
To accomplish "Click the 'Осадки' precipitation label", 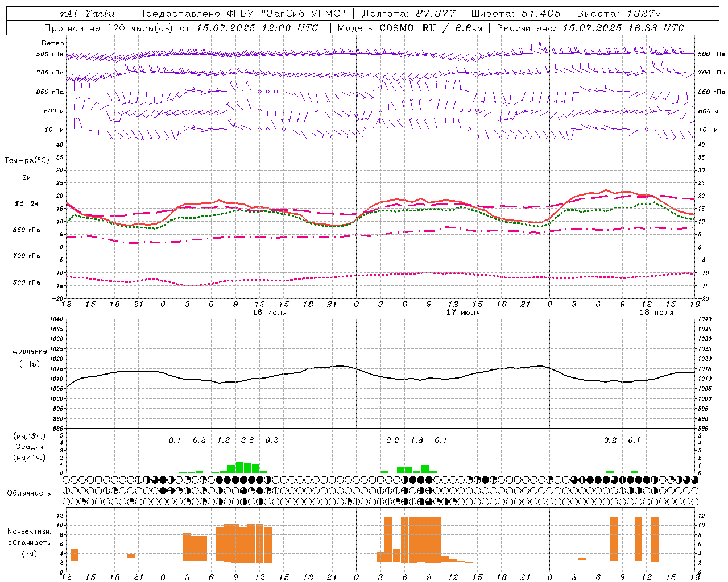I will click(30, 447).
